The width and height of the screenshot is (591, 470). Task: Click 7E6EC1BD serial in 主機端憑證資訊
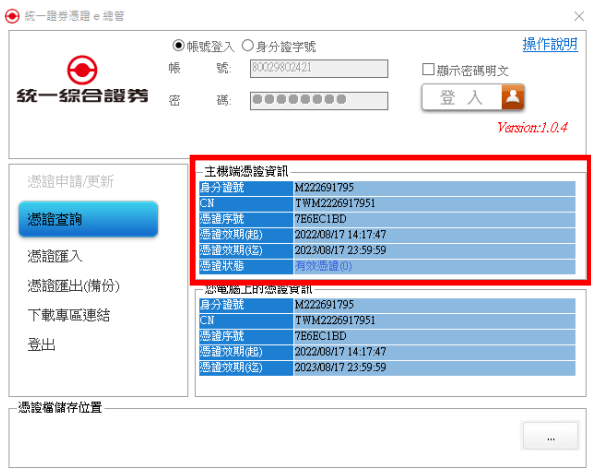pyautogui.click(x=320, y=219)
